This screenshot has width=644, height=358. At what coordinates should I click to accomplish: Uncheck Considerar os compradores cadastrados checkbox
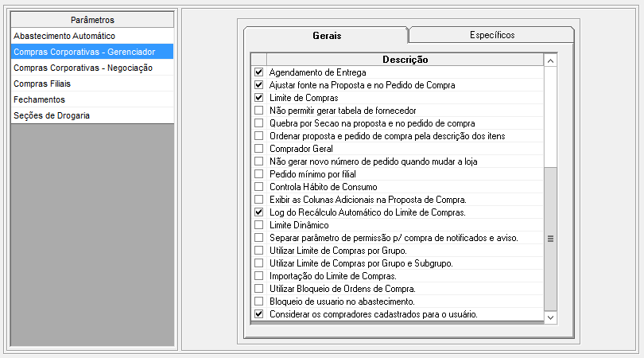[258, 314]
